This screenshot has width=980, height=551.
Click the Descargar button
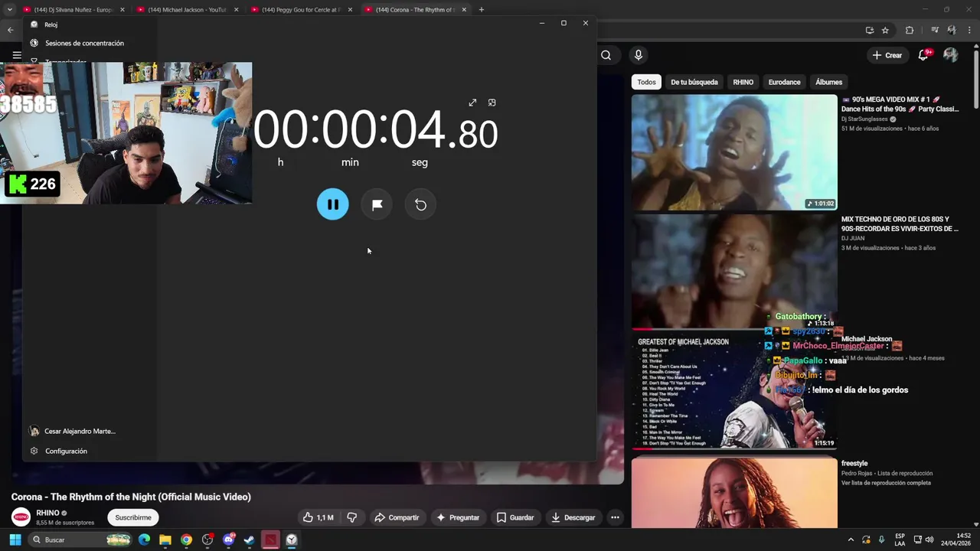point(573,517)
